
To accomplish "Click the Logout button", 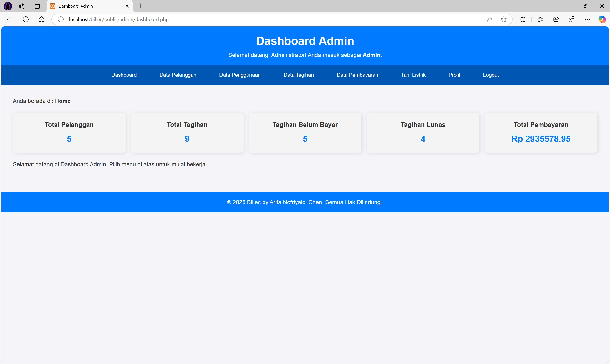I will pyautogui.click(x=491, y=75).
